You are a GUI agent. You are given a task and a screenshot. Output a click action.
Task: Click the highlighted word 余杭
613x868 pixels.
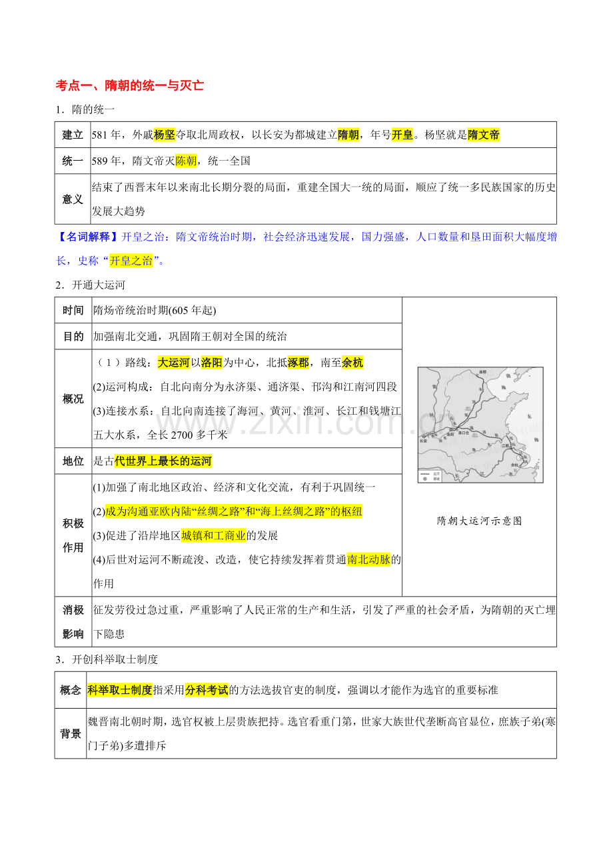pyautogui.click(x=352, y=363)
